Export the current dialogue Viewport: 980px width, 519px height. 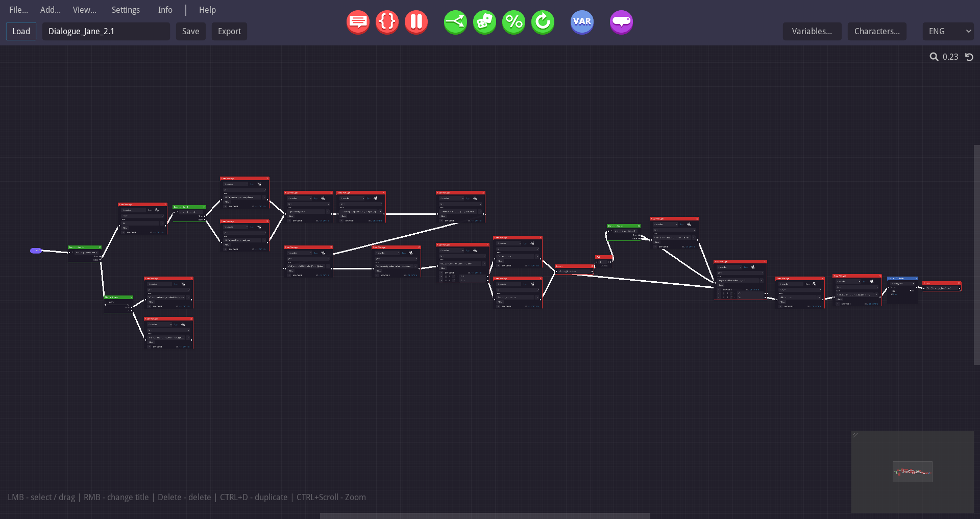point(229,31)
